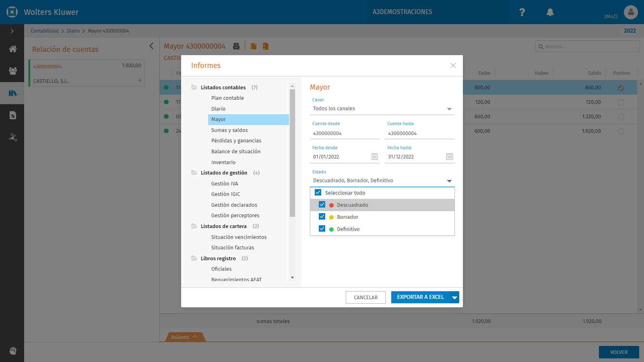
Task: Close the Estado dropdown arrow
Action: (x=449, y=181)
